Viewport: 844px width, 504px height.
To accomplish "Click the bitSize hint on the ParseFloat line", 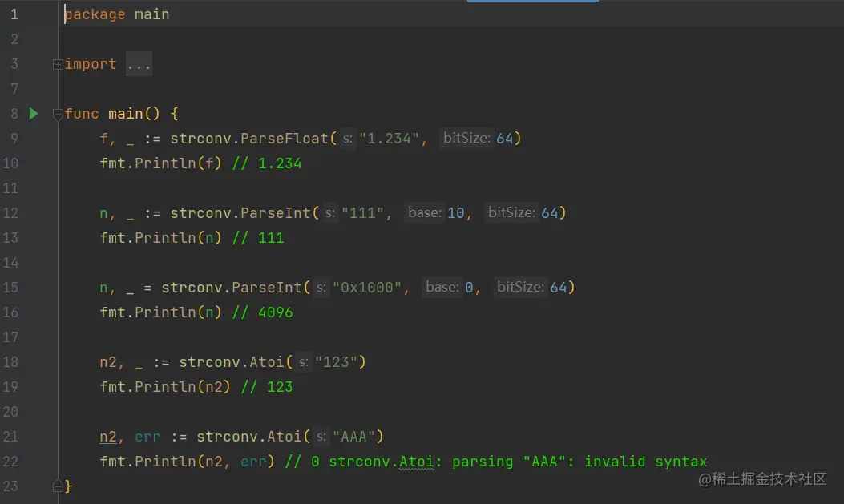I will (x=466, y=139).
